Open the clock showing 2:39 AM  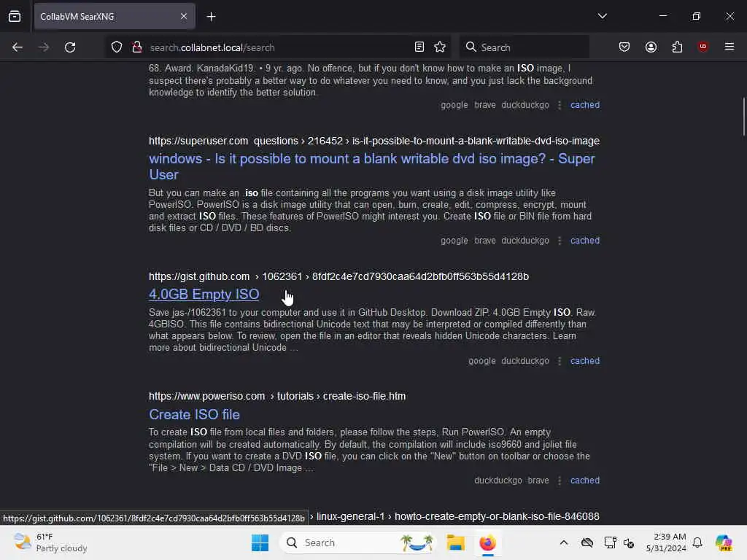click(x=666, y=542)
